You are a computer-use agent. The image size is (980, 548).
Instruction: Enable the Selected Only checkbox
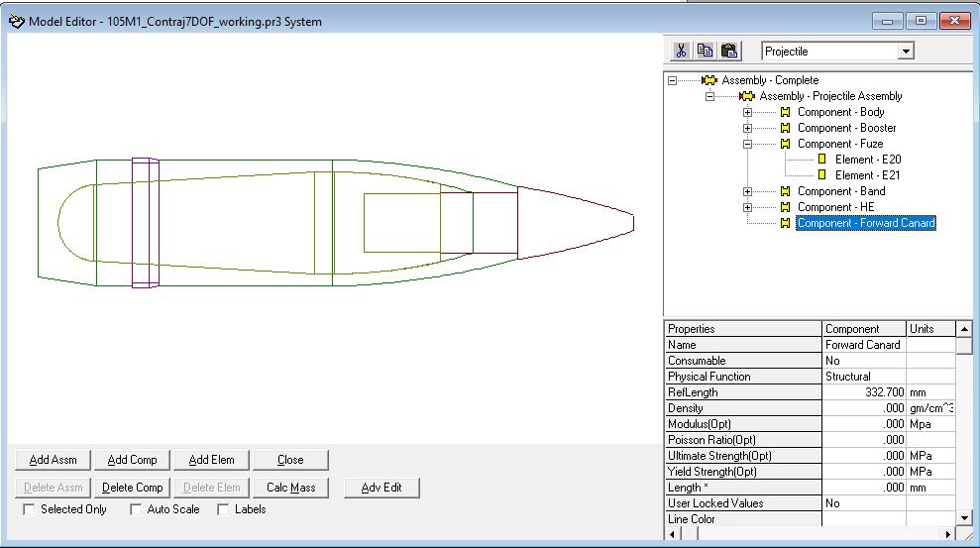[x=30, y=509]
